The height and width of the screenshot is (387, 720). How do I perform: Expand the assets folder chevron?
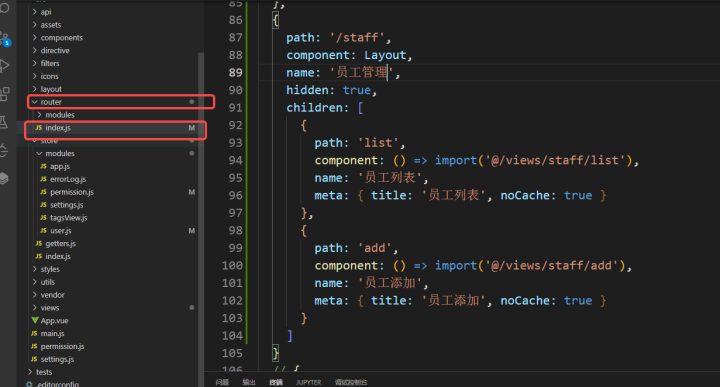coord(34,25)
